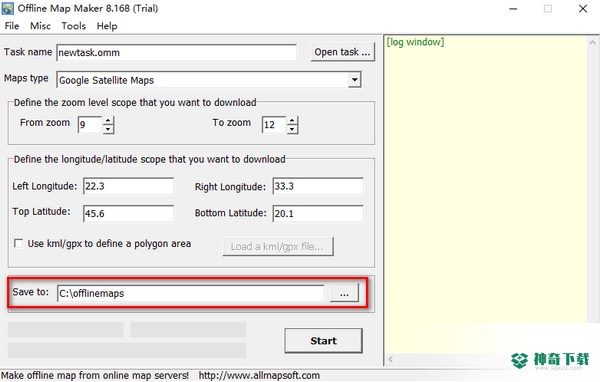
Task: Click the allmapsoft.com URL in status bar
Action: (x=259, y=375)
